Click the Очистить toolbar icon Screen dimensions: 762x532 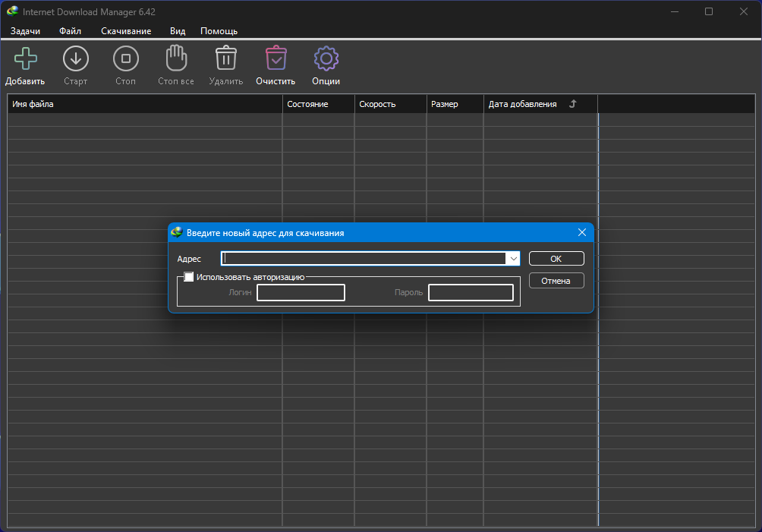coord(276,58)
